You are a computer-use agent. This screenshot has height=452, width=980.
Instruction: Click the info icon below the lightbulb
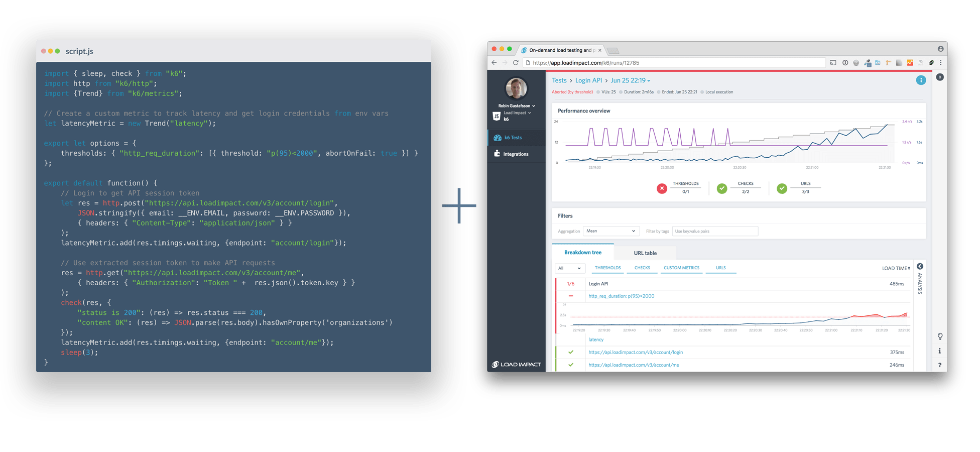point(940,351)
